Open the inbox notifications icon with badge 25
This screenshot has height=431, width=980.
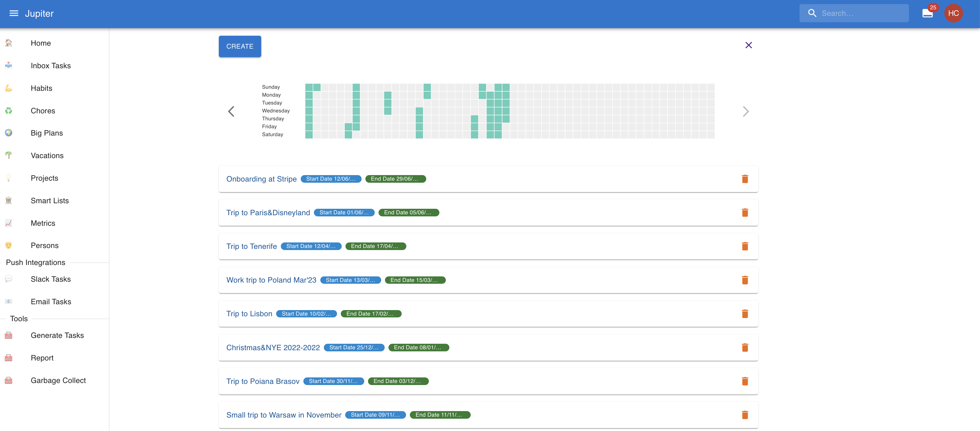pyautogui.click(x=927, y=13)
